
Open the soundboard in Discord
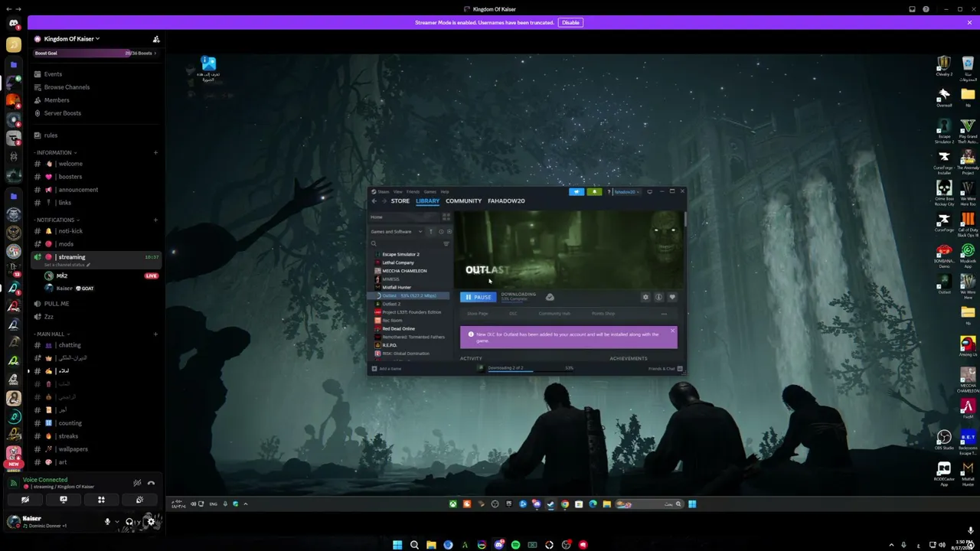point(139,500)
